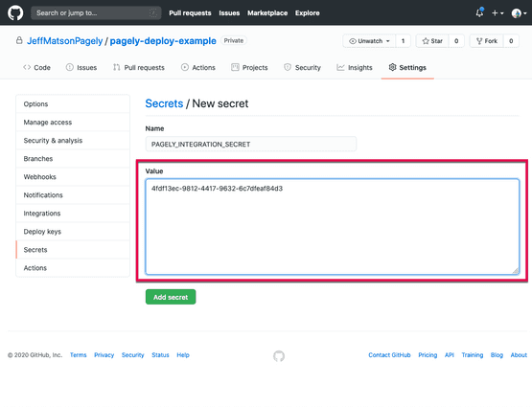
Task: Open Marketplace in top navigation
Action: pos(267,12)
